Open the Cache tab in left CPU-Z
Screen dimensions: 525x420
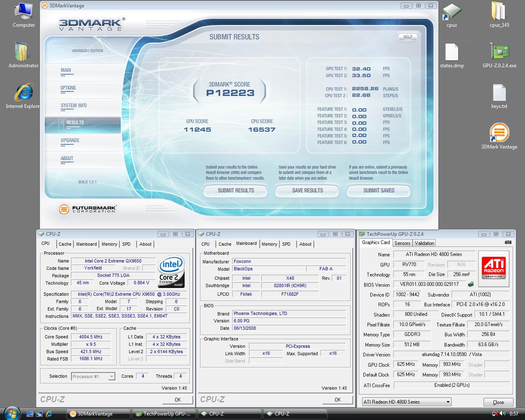(65, 244)
